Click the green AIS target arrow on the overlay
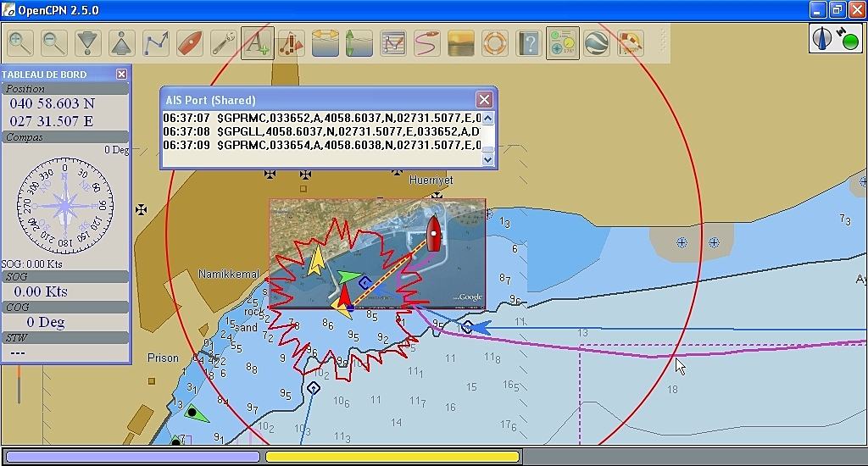The width and height of the screenshot is (868, 466). tap(348, 276)
